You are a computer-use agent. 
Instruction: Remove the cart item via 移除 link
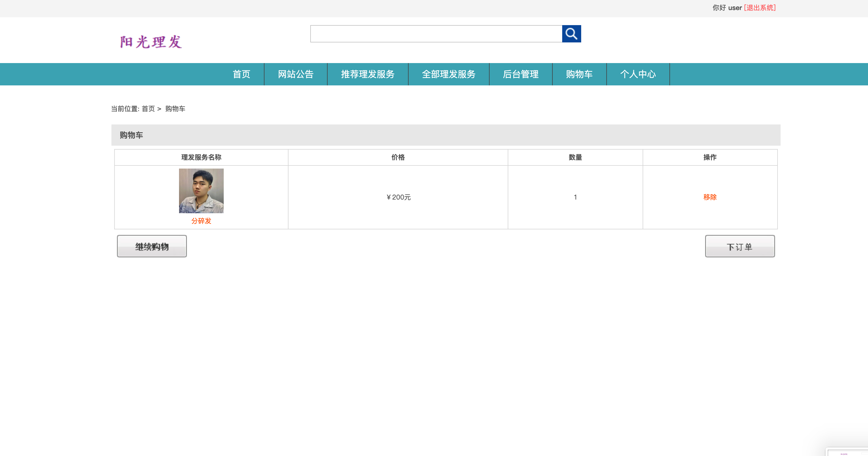point(710,197)
